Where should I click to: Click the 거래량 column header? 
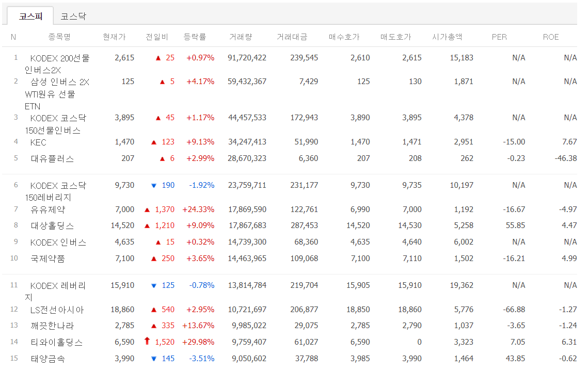pyautogui.click(x=241, y=37)
